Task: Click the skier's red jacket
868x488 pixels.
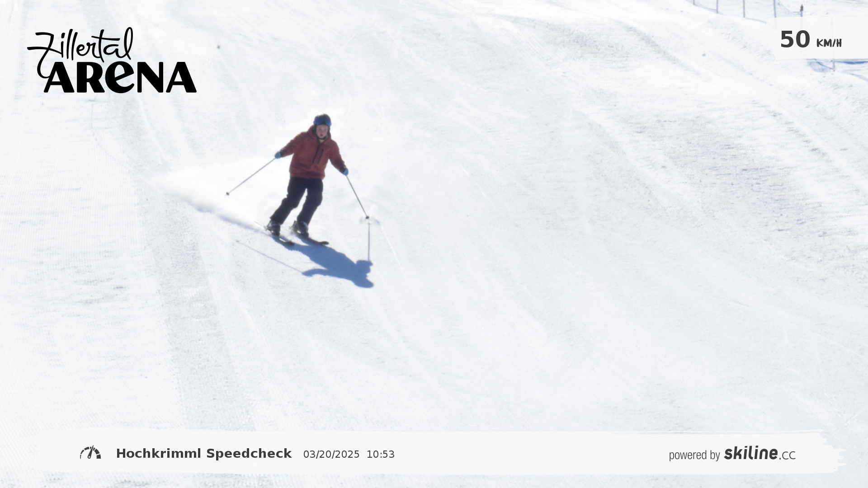Action: [x=313, y=155]
